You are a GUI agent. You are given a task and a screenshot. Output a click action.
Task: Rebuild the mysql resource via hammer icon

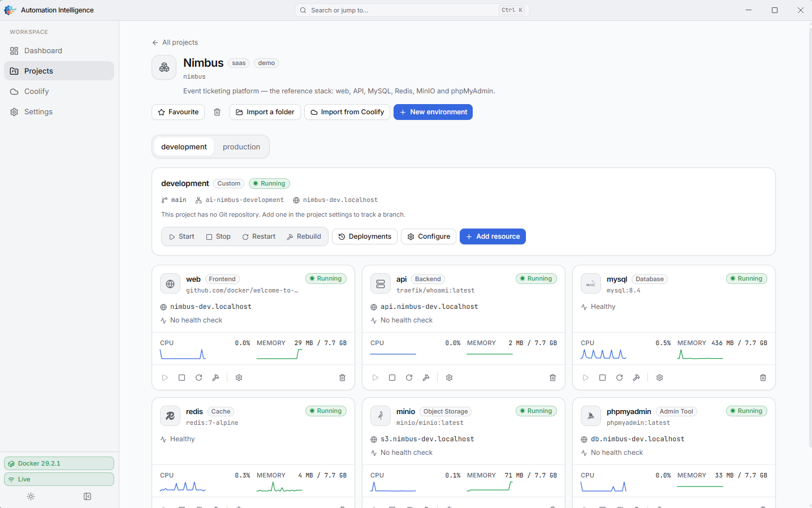click(x=637, y=377)
